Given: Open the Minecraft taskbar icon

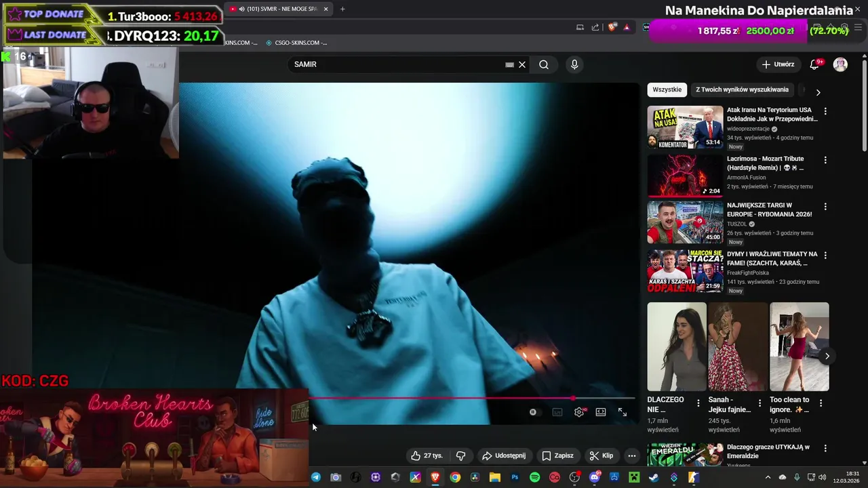Looking at the screenshot, I should [x=634, y=477].
